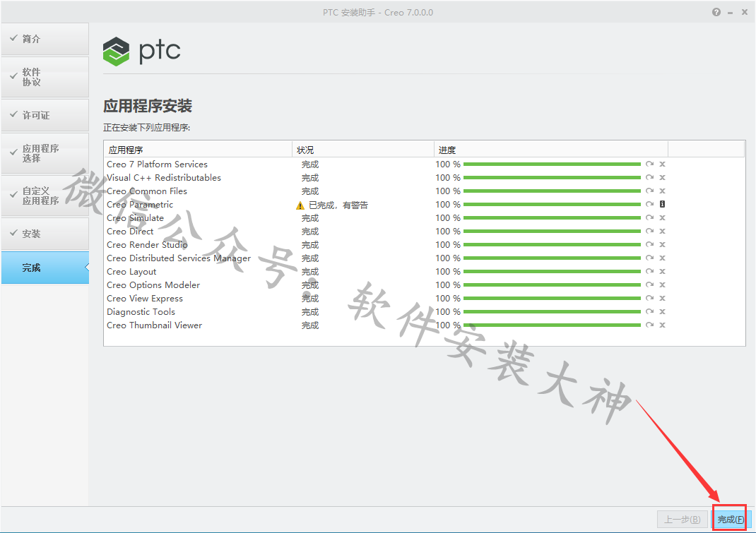Viewport: 756px width, 533px height.
Task: Click the cancel X for Creo View Express
Action: 663,299
